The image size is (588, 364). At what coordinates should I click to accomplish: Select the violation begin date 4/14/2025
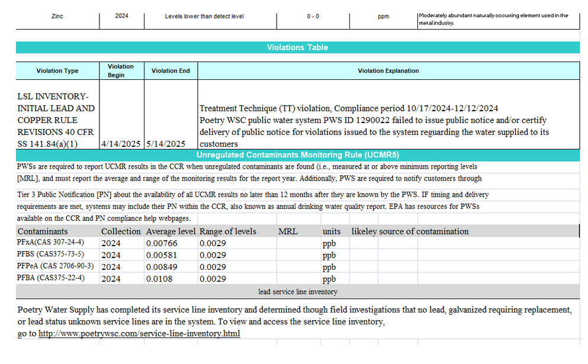(121, 144)
